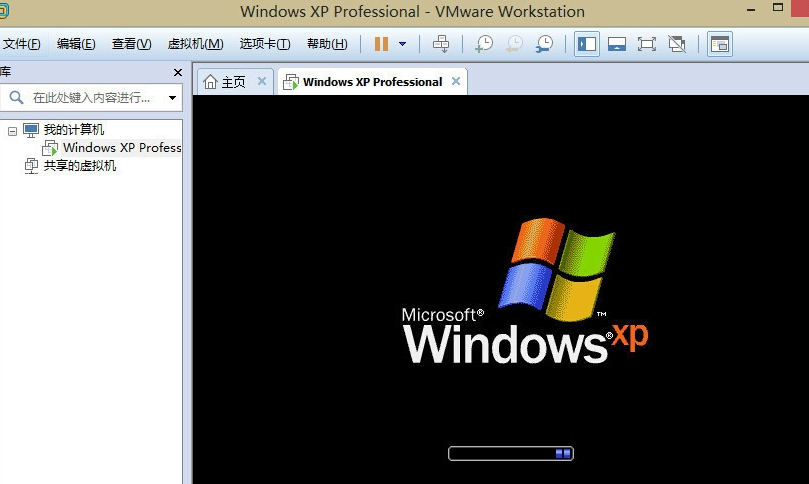Image resolution: width=809 pixels, height=484 pixels.
Task: Close the Windows XP Professional tab
Action: pyautogui.click(x=456, y=81)
